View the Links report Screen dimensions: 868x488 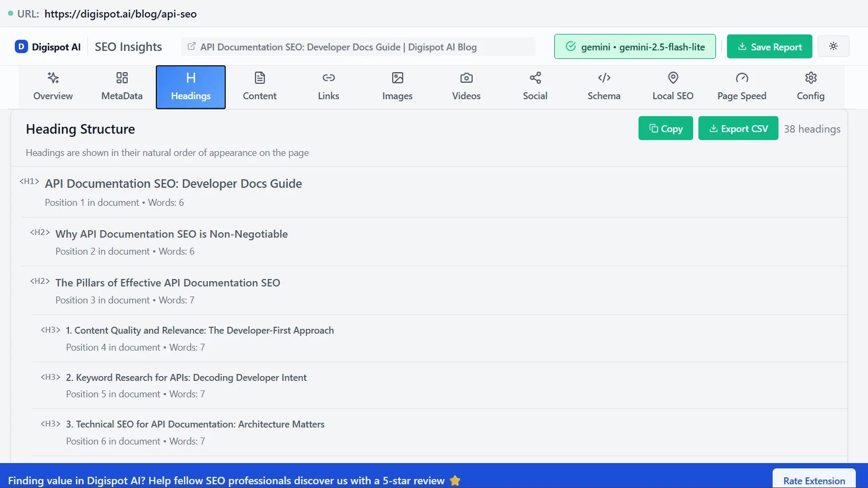(328, 86)
